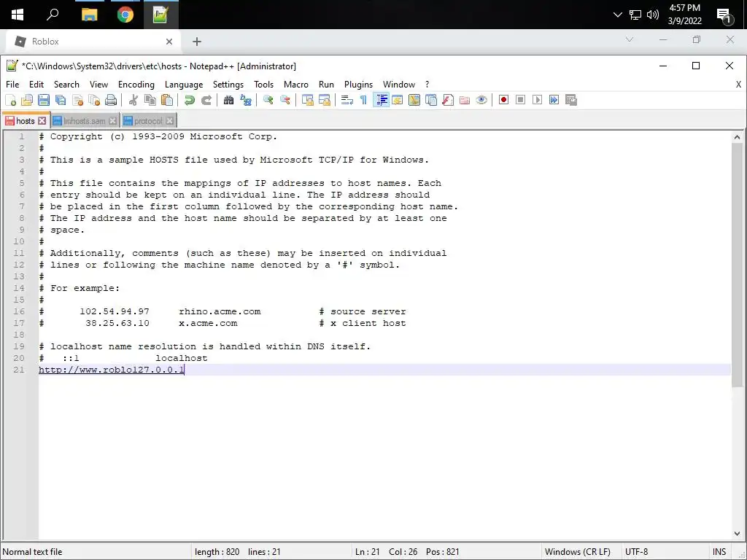The image size is (747, 560).
Task: Open Chrome tab search chevron
Action: coord(630,39)
